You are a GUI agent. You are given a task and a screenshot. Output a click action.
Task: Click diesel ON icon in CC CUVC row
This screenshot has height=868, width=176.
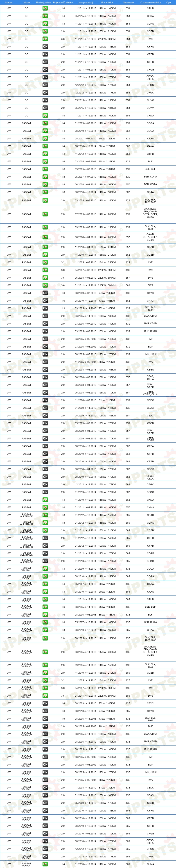(45, 100)
